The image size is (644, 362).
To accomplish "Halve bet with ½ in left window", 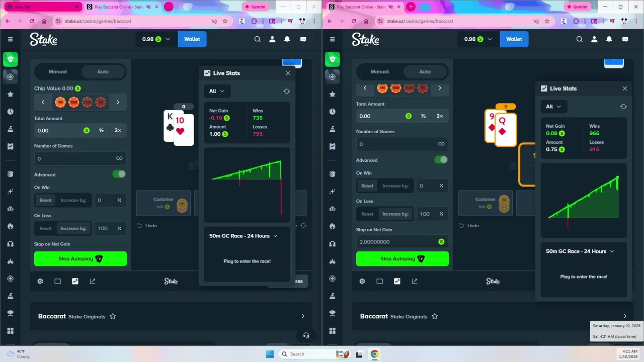I will 101,130.
